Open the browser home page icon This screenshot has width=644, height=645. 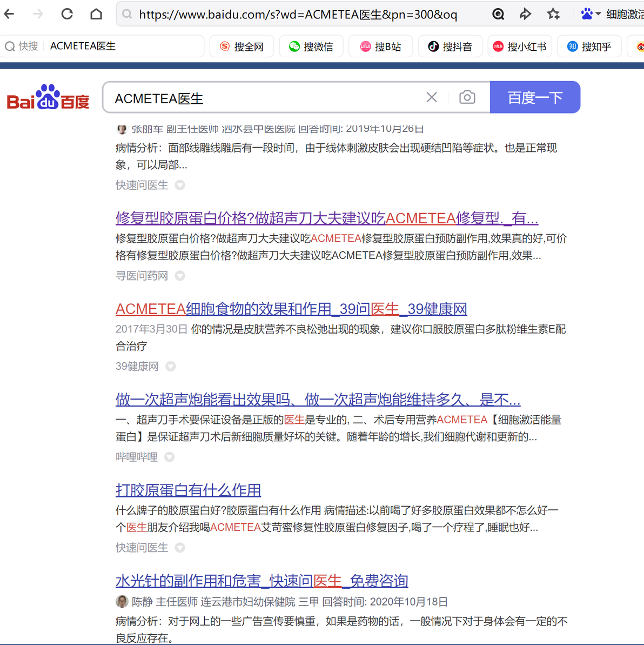pyautogui.click(x=96, y=14)
